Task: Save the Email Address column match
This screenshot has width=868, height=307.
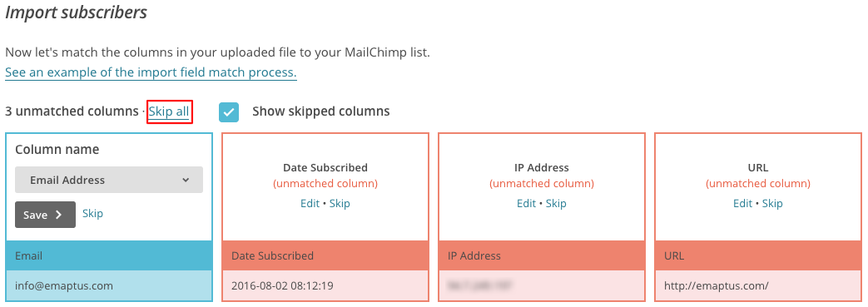Action: (46, 215)
